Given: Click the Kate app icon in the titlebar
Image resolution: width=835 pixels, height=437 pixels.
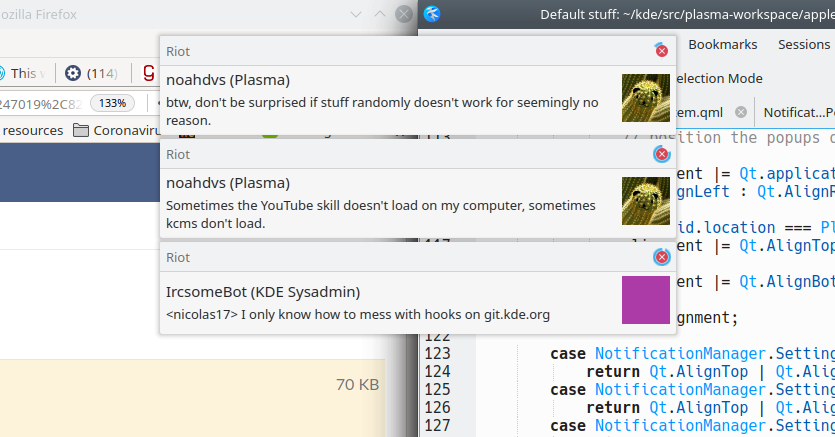Looking at the screenshot, I should (432, 14).
